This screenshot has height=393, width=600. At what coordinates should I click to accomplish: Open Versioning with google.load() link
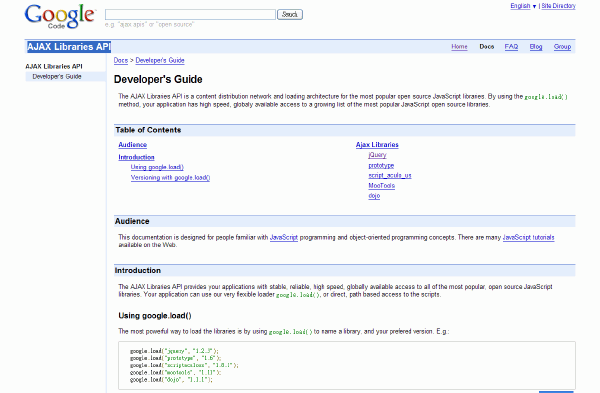[x=170, y=178]
